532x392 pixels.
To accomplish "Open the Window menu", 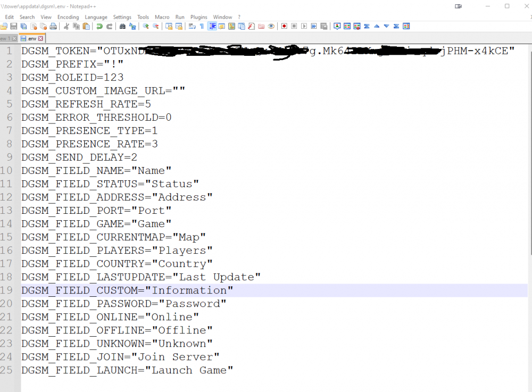I will [x=222, y=17].
